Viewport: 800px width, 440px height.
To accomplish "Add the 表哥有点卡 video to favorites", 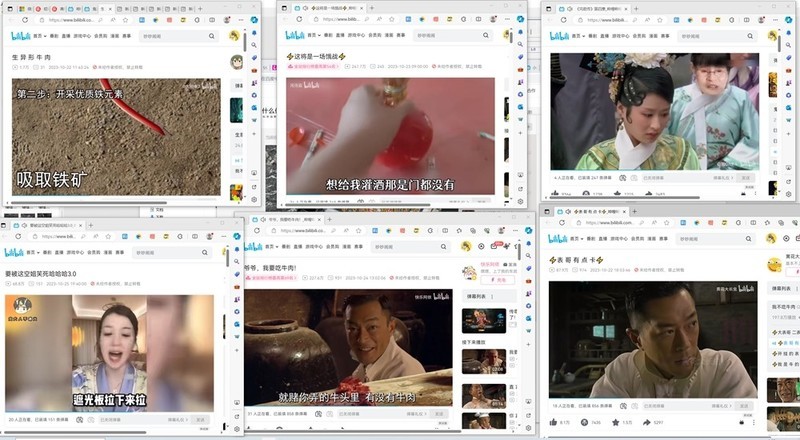I will (x=616, y=422).
